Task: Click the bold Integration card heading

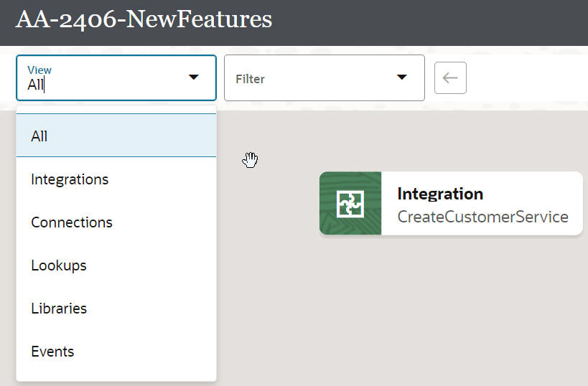Action: 440,194
